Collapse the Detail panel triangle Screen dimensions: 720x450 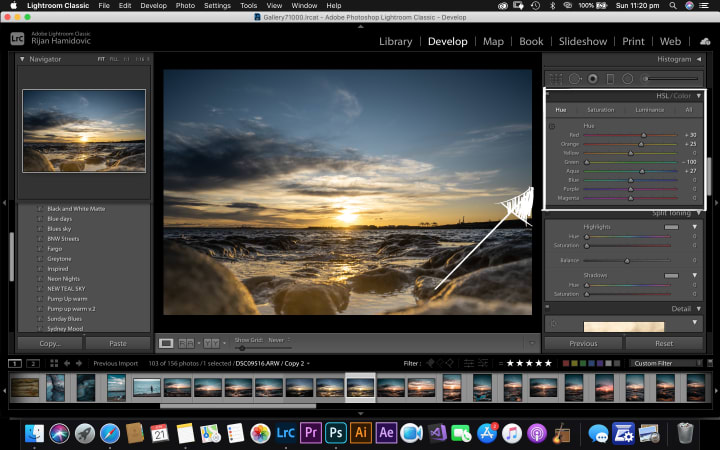[x=698, y=309]
